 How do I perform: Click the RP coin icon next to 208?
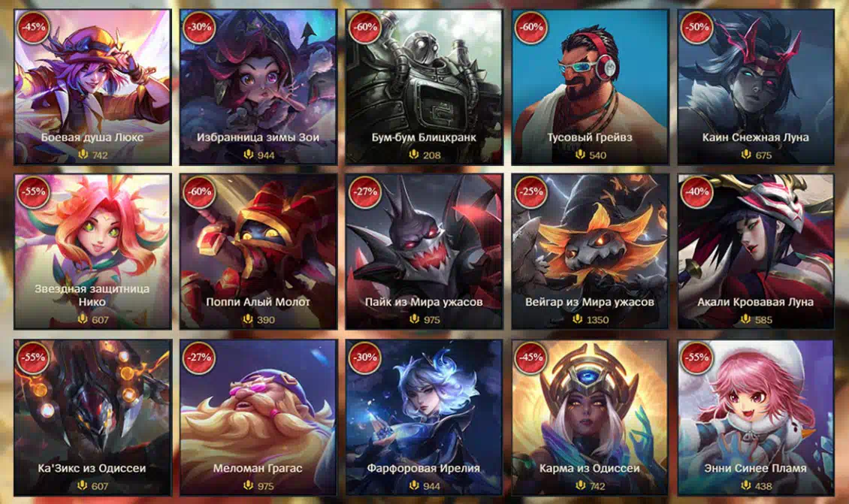click(414, 155)
